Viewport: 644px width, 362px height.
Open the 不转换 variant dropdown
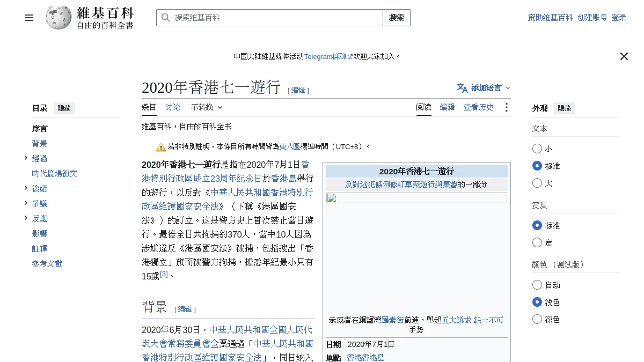pyautogui.click(x=207, y=107)
